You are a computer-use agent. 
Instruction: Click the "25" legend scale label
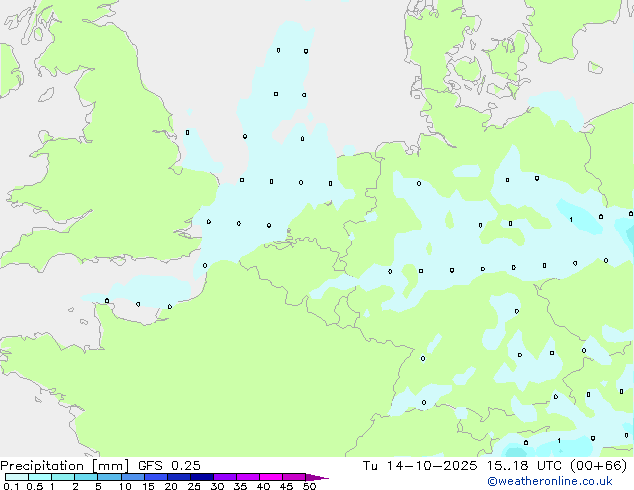tap(194, 486)
